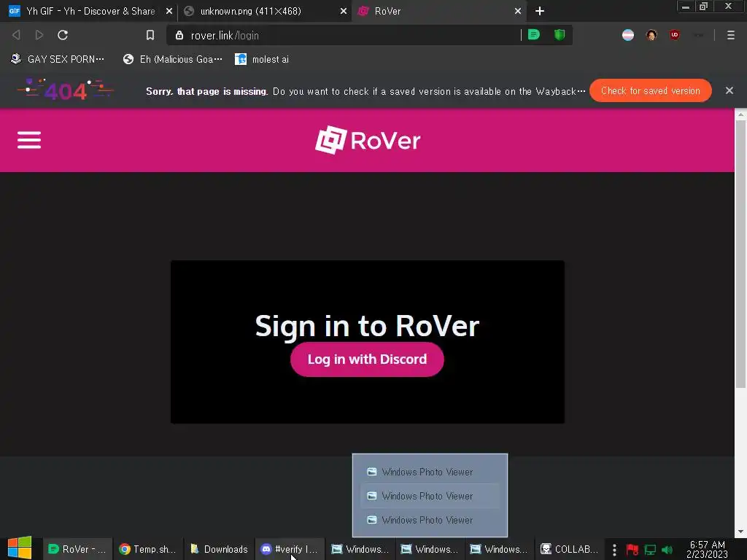Open Downloads folder from taskbar

coord(219,549)
